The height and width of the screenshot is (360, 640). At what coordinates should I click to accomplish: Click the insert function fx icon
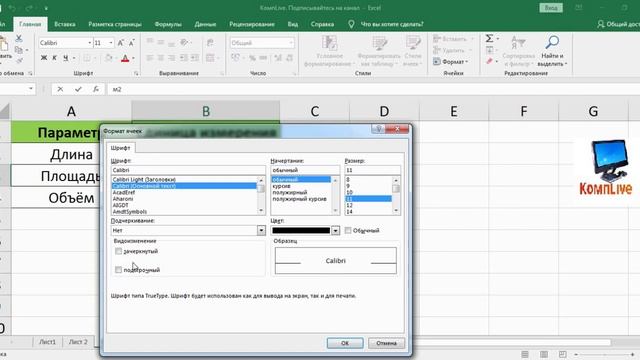coord(96,89)
